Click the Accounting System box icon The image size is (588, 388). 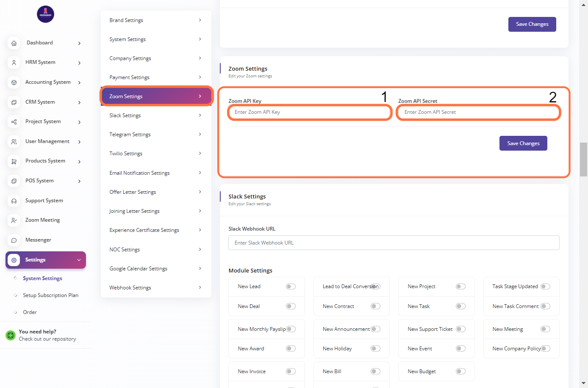[x=14, y=83]
